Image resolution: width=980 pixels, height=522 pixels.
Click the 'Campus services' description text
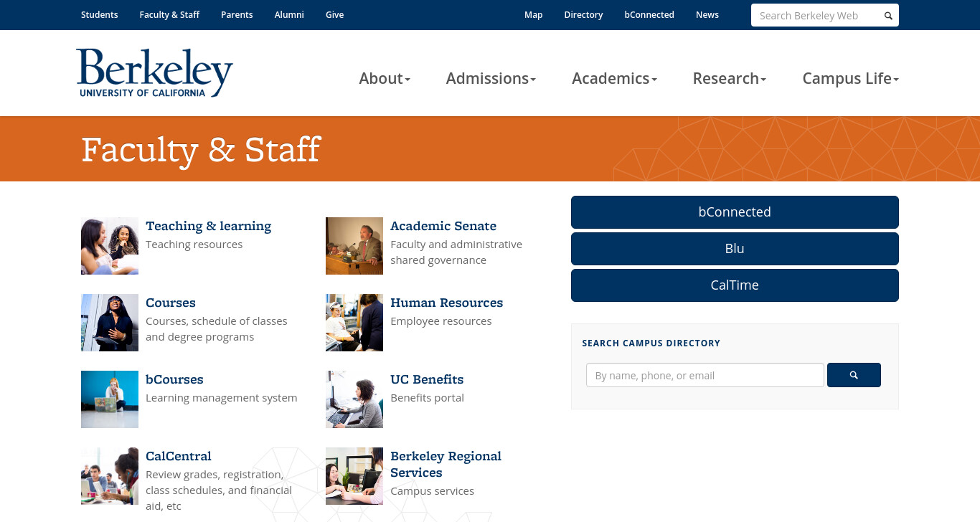(x=432, y=491)
